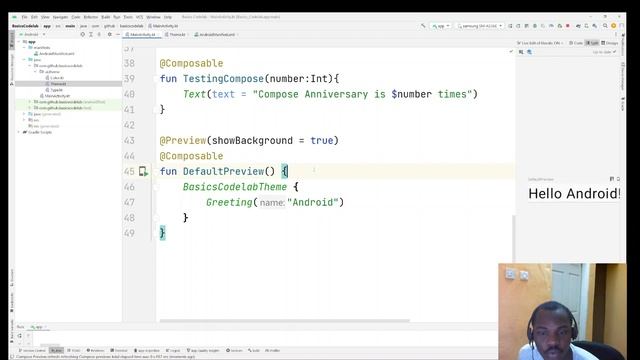
Task: Click the Project panel gear settings icon
Action: pos(109,35)
